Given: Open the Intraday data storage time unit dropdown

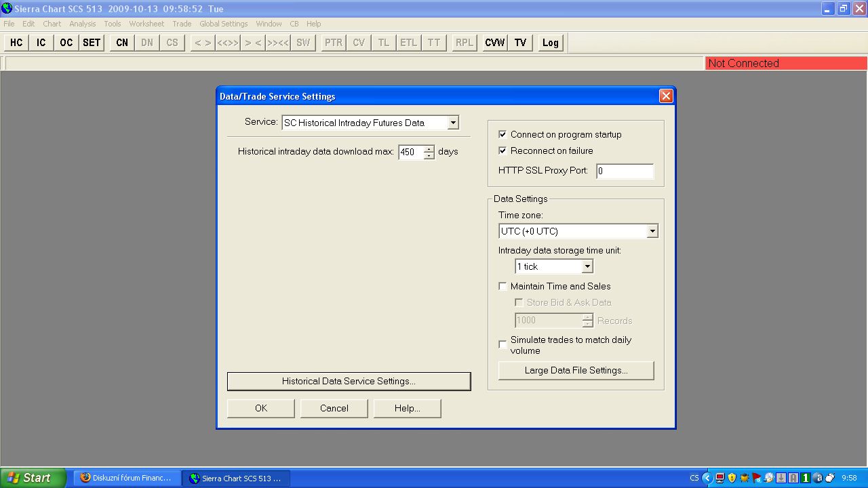Looking at the screenshot, I should 587,266.
